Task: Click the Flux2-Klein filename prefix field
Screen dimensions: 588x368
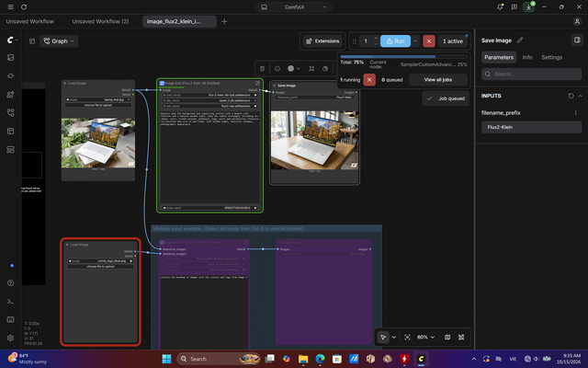Action: tap(531, 127)
